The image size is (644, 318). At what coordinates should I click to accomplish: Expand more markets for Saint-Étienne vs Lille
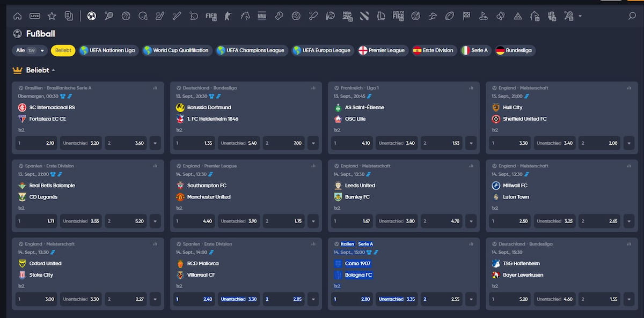[471, 143]
